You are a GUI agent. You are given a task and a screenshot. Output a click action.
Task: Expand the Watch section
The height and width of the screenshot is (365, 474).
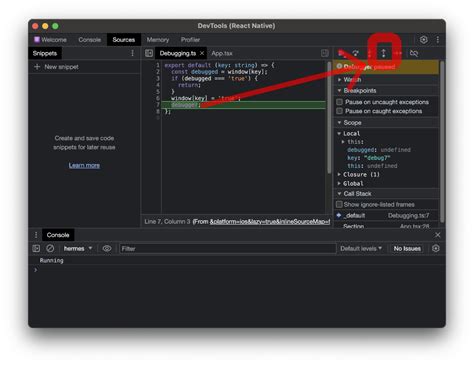(339, 80)
